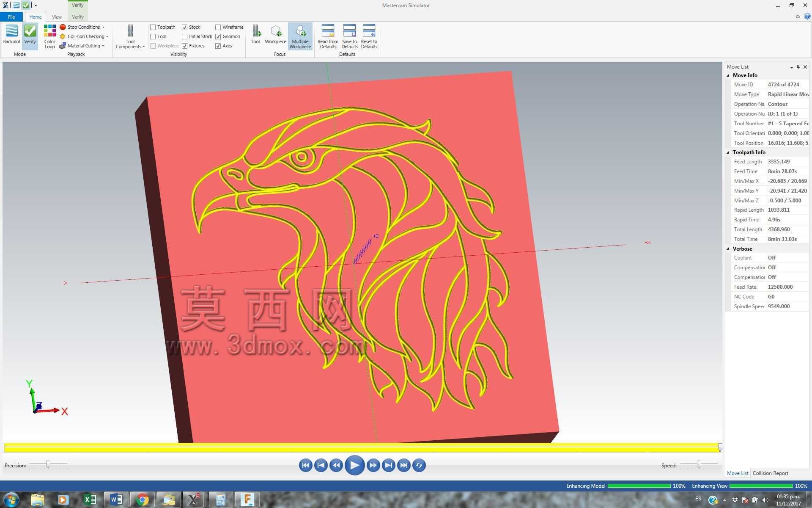Open the File menu
This screenshot has width=812, height=508.
[11, 17]
